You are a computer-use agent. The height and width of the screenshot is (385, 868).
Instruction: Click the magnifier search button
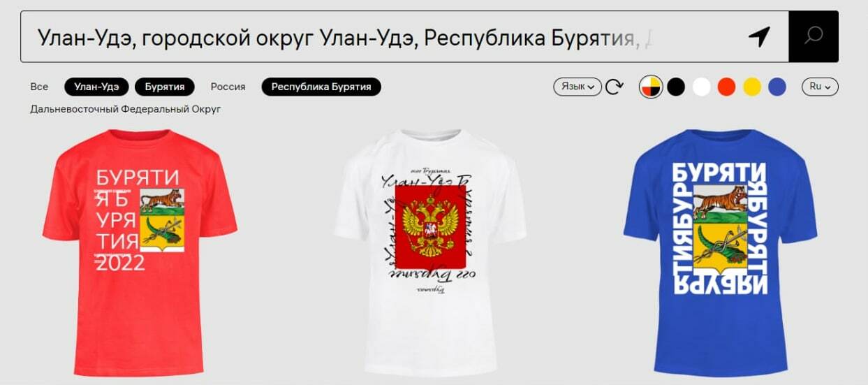[x=814, y=36]
